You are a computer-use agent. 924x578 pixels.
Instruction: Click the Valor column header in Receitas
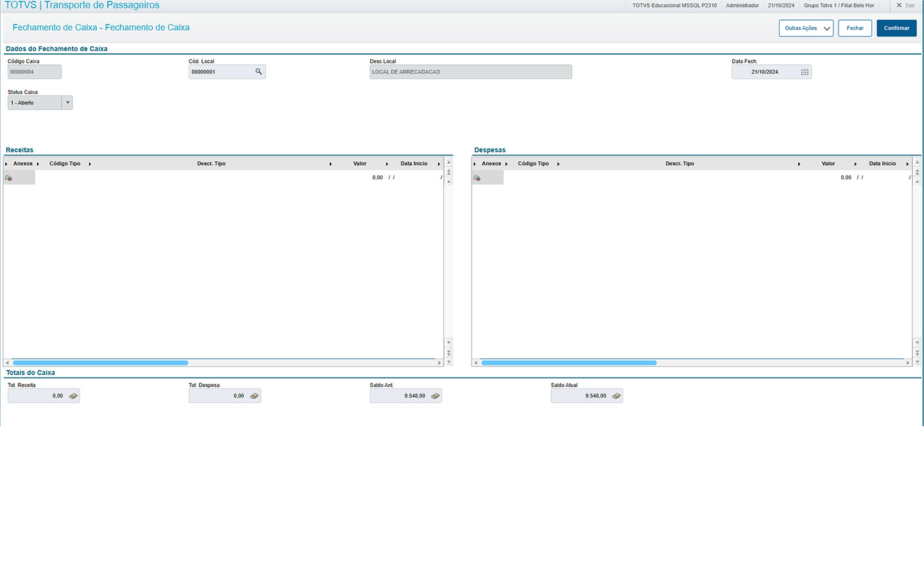359,164
